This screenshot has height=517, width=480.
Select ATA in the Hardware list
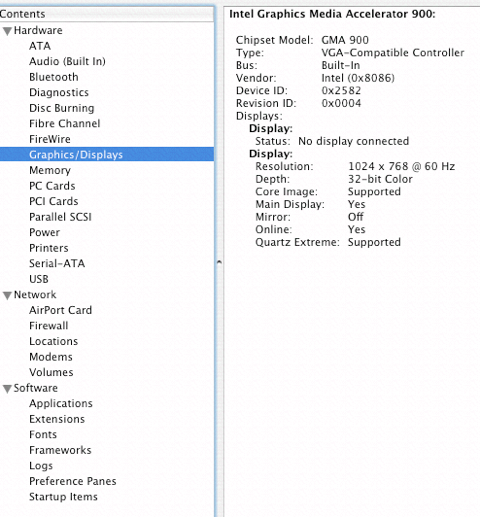tap(40, 46)
